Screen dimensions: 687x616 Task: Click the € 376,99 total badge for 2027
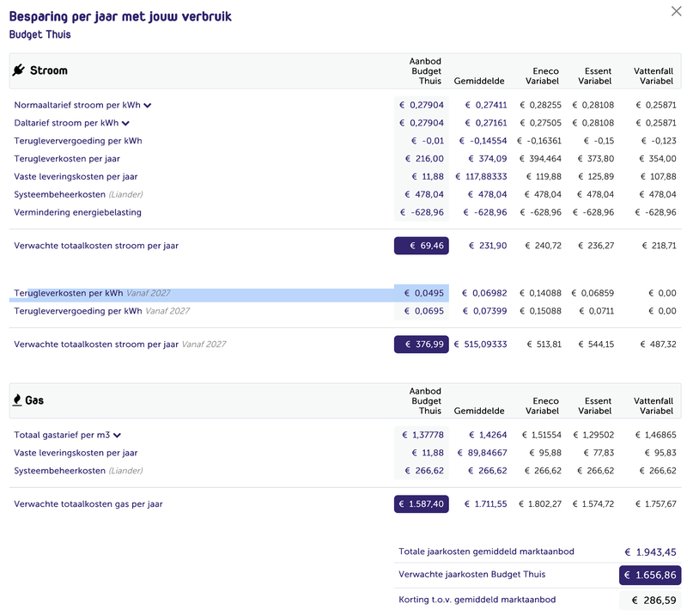point(421,345)
